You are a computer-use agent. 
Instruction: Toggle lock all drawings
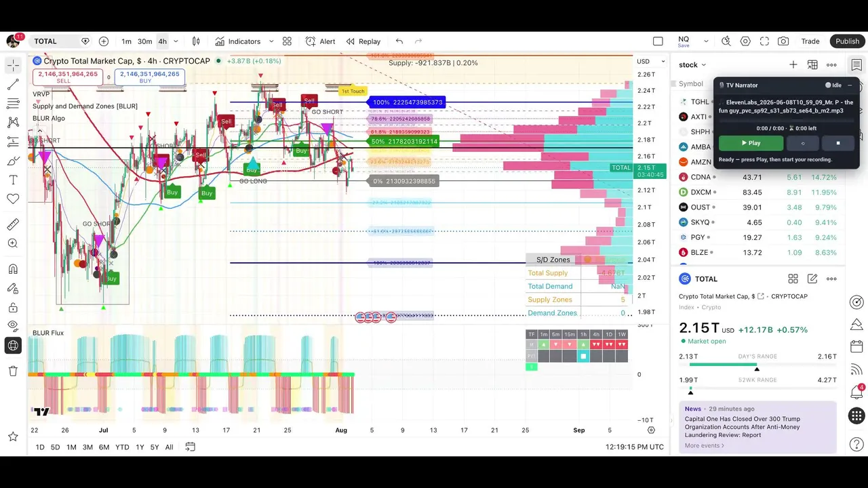coord(13,307)
